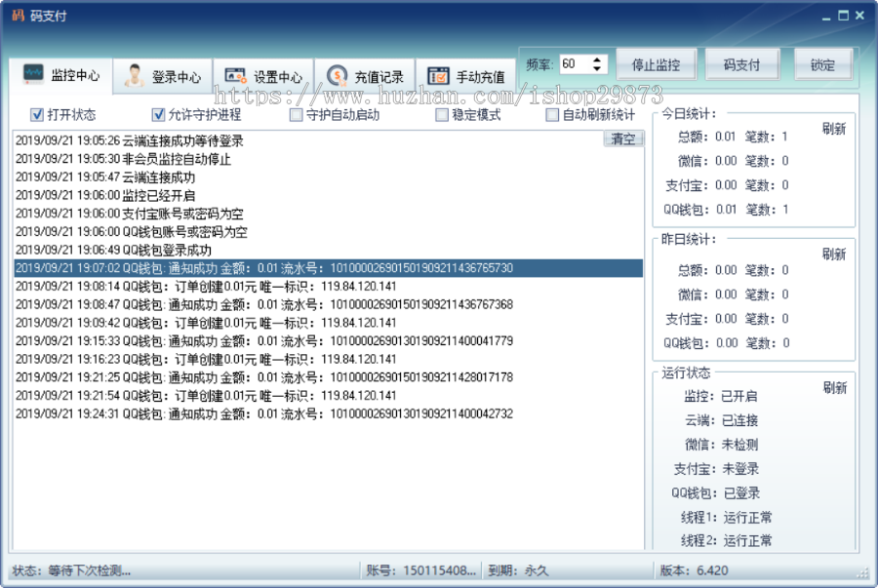
Task: Select highlighted row 19:07:02 通知成功
Action: (x=328, y=268)
